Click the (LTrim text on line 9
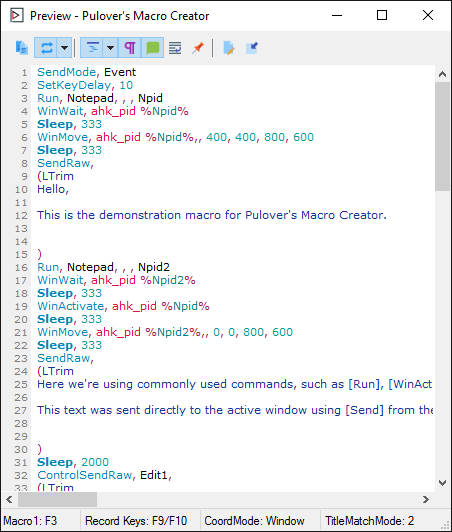 [55, 176]
